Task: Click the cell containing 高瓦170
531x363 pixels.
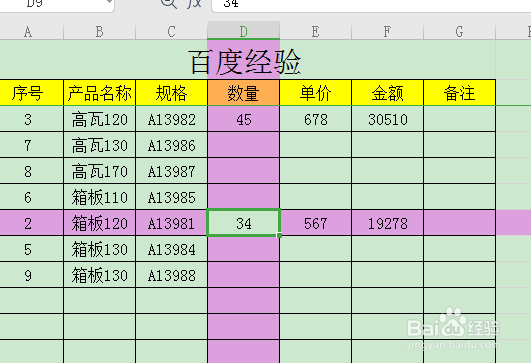Action: click(x=99, y=171)
